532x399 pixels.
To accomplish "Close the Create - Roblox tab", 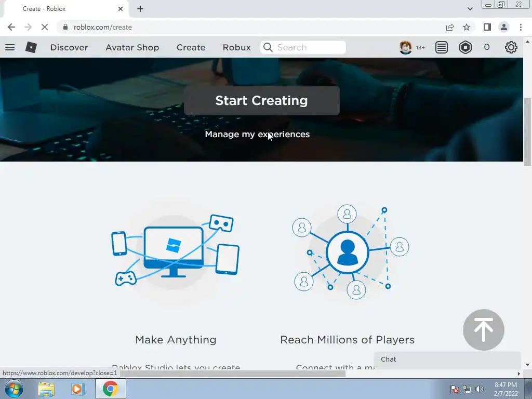I will (x=121, y=9).
